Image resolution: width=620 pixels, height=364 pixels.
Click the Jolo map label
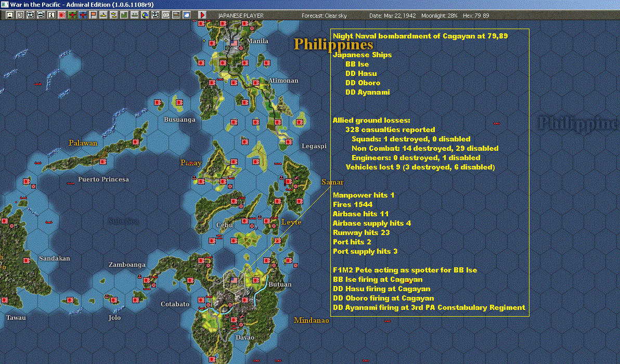pyautogui.click(x=114, y=317)
